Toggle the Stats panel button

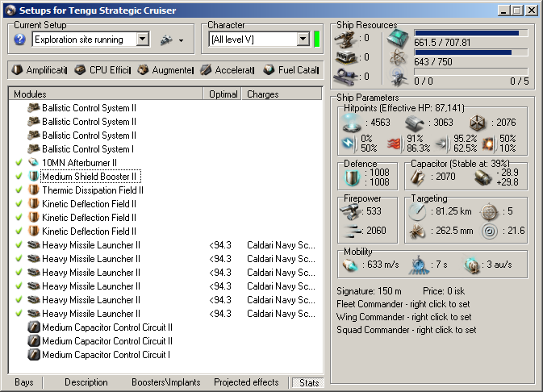click(308, 382)
